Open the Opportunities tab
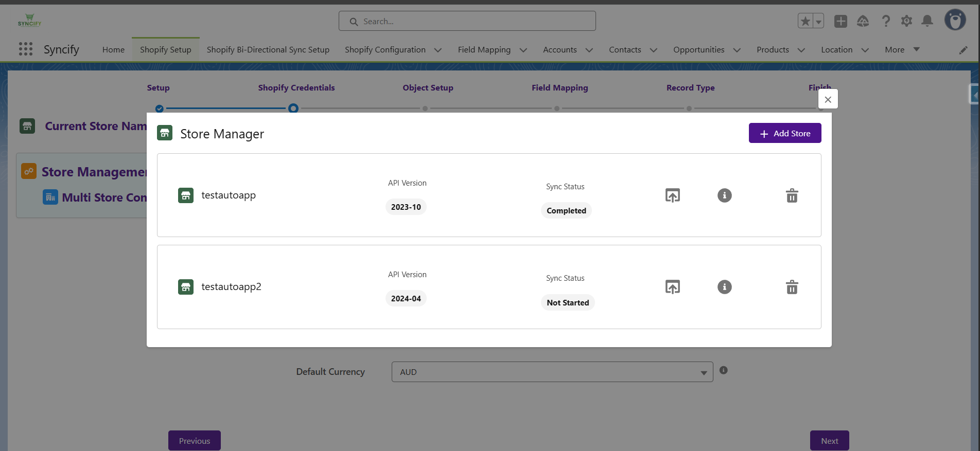Screen dimensions: 980x451 698,50
